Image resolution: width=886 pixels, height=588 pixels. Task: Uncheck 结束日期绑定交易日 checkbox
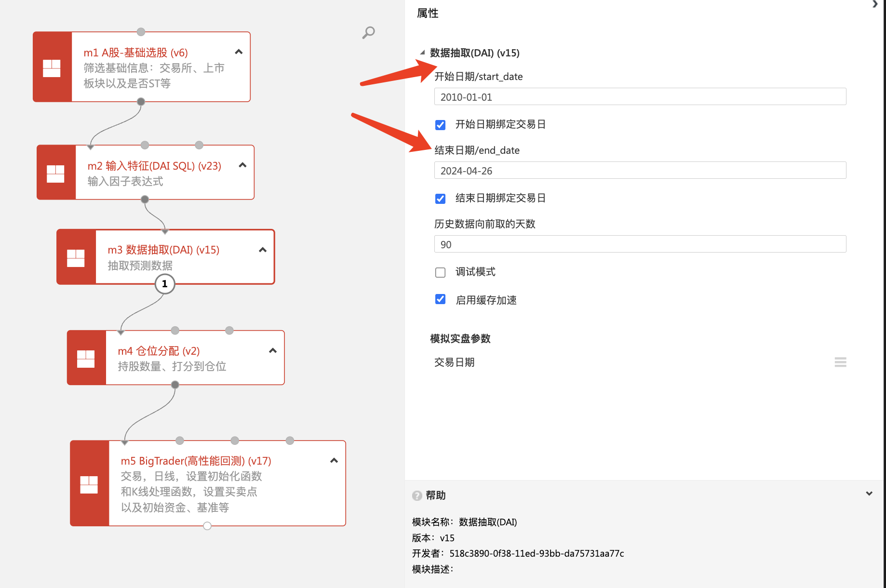[x=440, y=199]
